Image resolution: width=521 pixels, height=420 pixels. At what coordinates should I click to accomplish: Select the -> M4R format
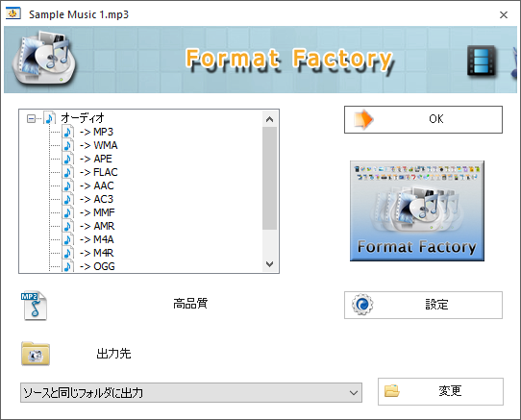pyautogui.click(x=97, y=253)
